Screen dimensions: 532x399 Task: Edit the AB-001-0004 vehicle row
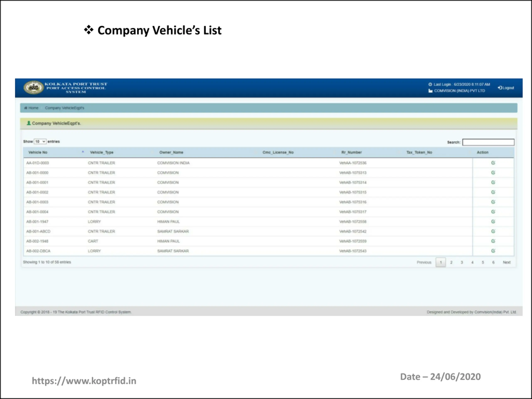point(493,212)
